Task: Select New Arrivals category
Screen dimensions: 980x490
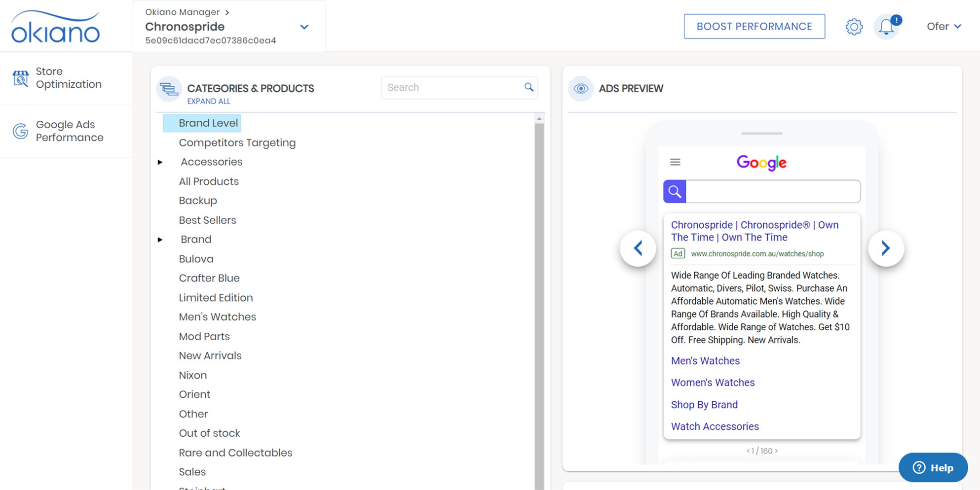Action: tap(210, 356)
